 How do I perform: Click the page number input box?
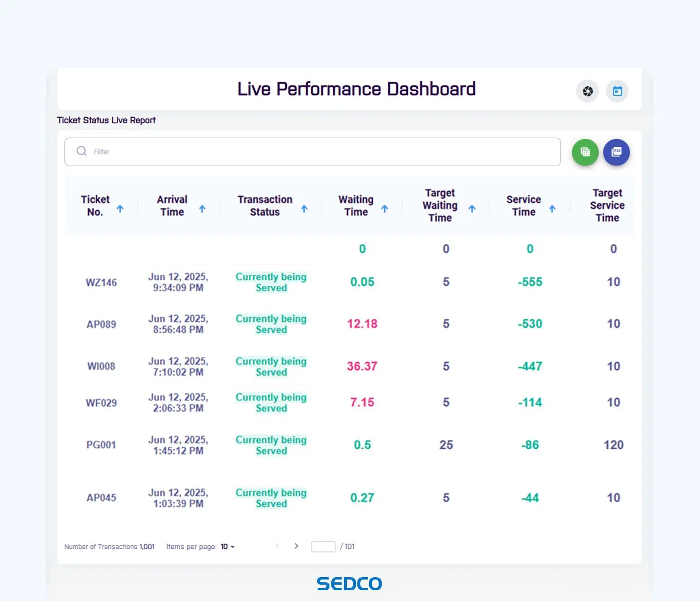[323, 546]
